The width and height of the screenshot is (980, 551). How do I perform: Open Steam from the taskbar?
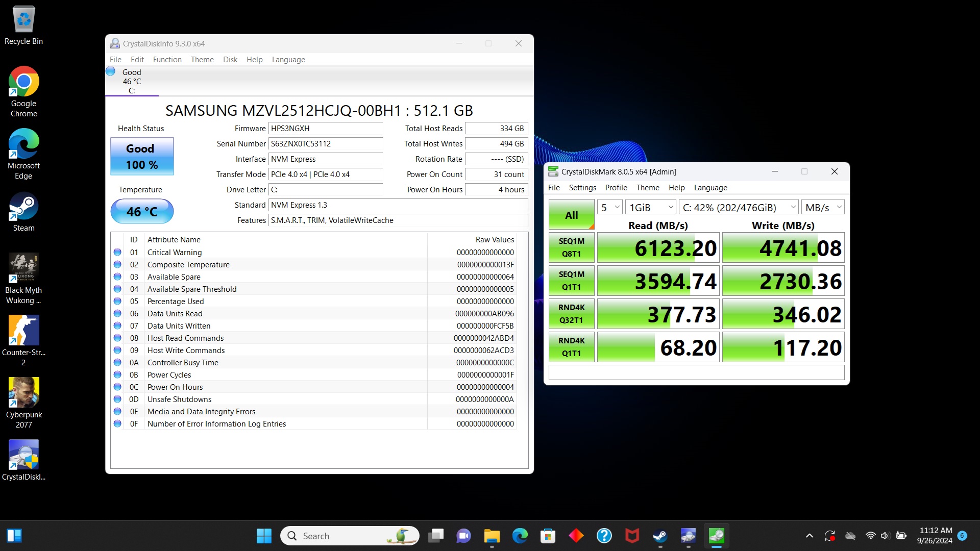660,536
